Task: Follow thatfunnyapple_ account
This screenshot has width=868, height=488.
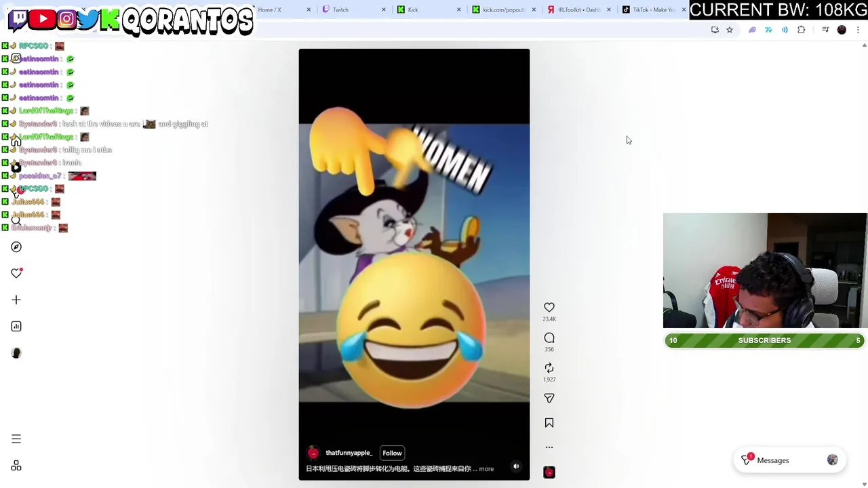Action: point(392,453)
